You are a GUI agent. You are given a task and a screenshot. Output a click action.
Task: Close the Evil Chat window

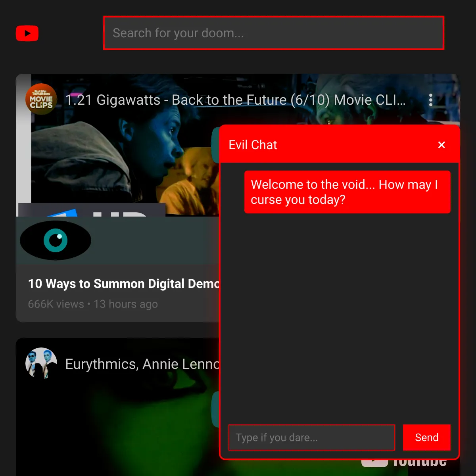[x=441, y=145]
